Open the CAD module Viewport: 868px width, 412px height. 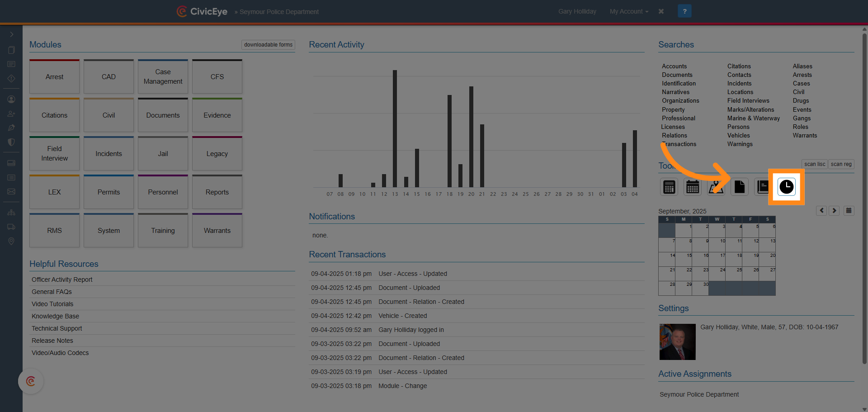tap(108, 76)
